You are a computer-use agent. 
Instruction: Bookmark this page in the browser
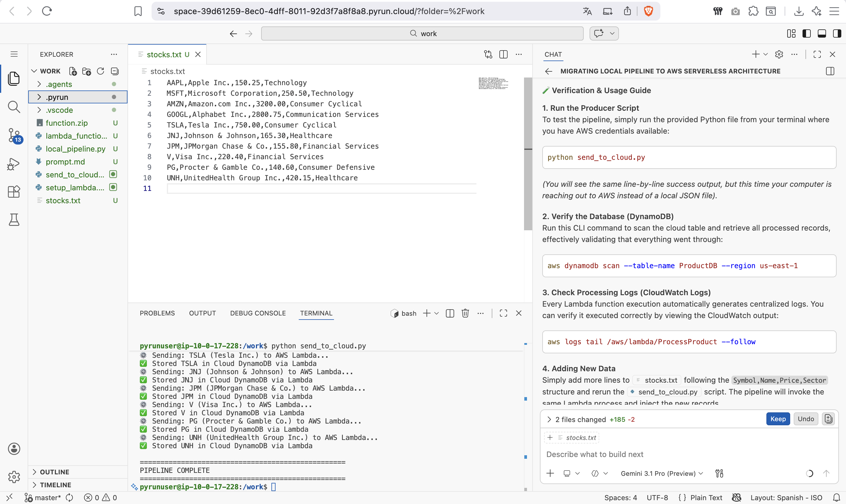click(x=138, y=11)
